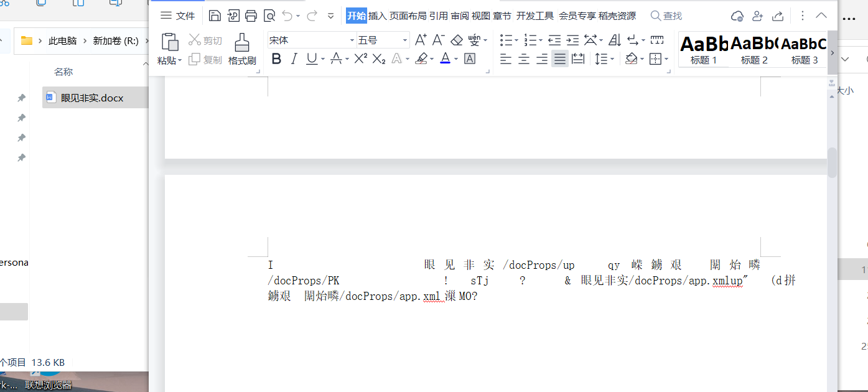Click the Sort (A-Z) icon

(x=615, y=40)
